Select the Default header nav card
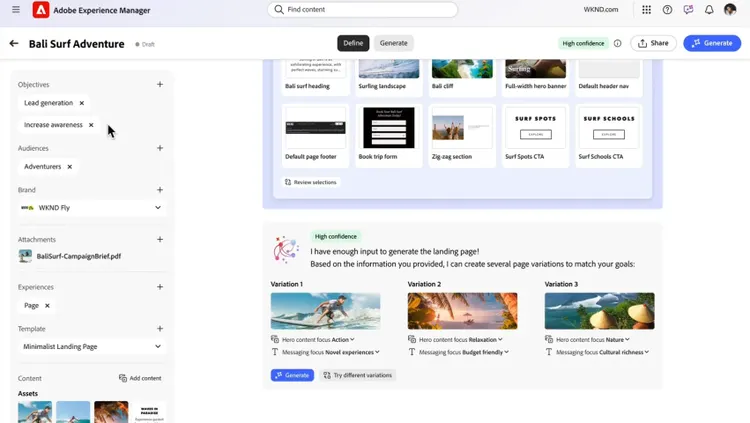Image resolution: width=750 pixels, height=423 pixels. (609, 77)
